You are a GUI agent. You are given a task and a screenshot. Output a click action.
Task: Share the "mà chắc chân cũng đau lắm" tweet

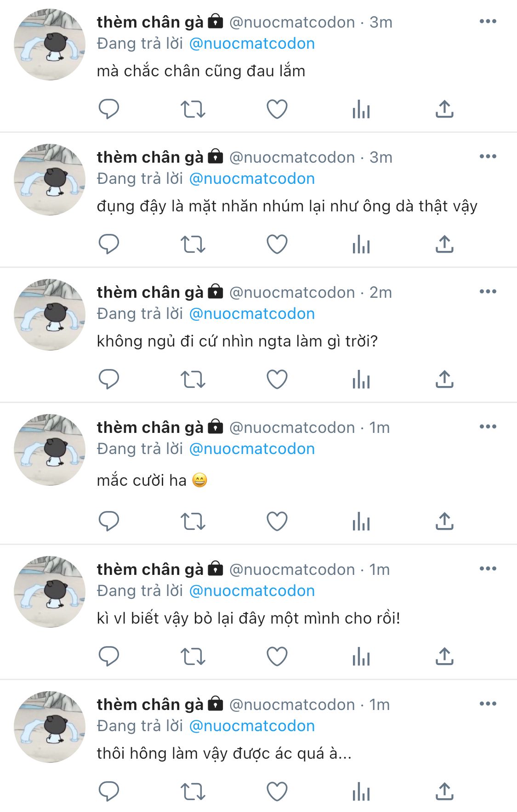point(444,109)
